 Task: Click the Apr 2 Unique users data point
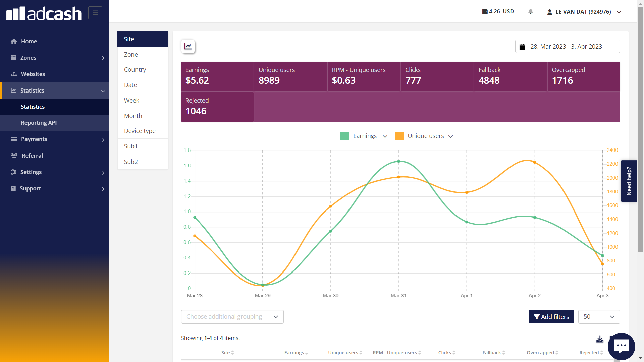[535, 162]
